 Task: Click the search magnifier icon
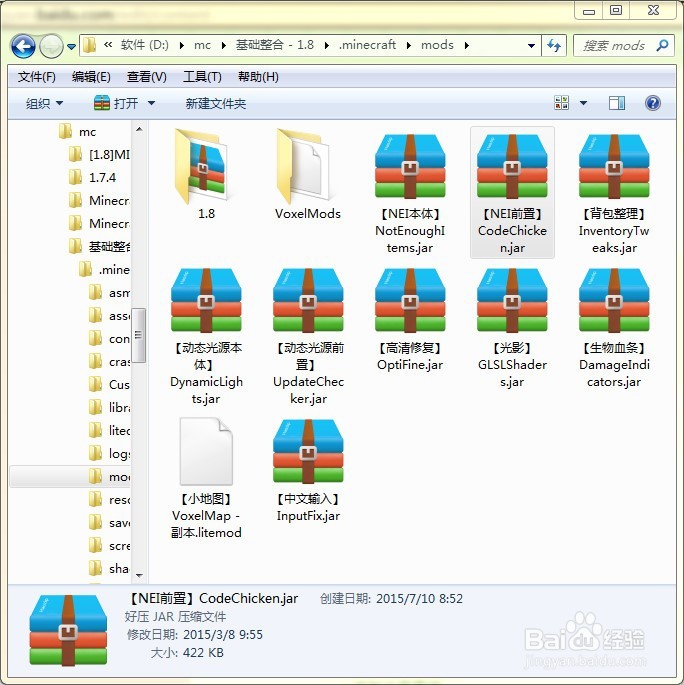pos(662,45)
